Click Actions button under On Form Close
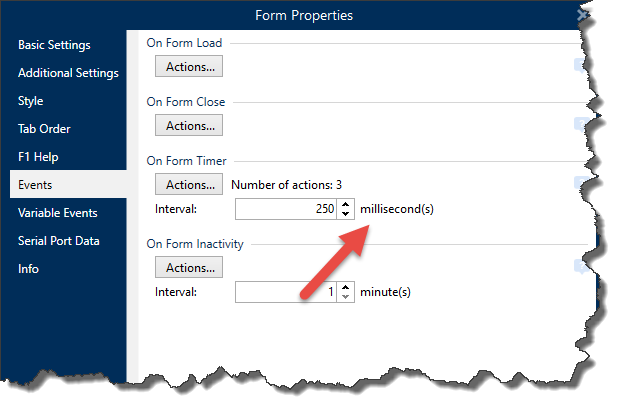623x411 pixels. [x=189, y=126]
